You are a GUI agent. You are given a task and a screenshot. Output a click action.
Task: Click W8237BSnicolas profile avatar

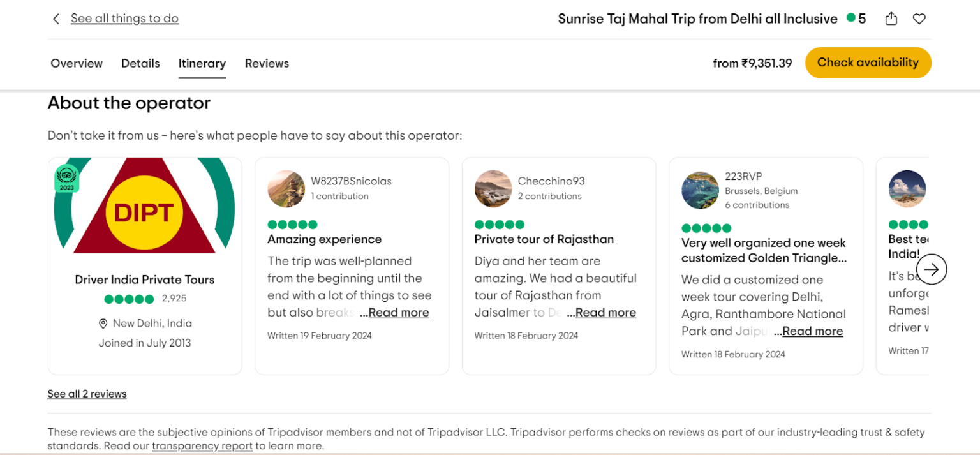[x=286, y=189]
